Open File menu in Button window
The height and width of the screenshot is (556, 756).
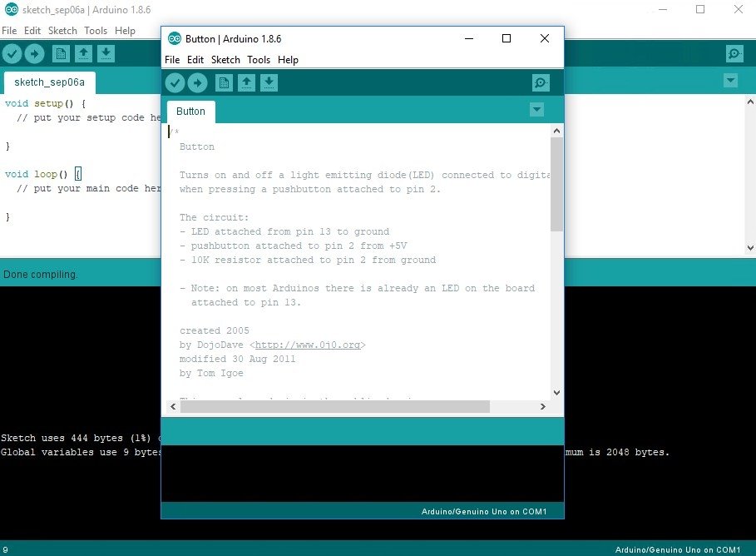[172, 60]
